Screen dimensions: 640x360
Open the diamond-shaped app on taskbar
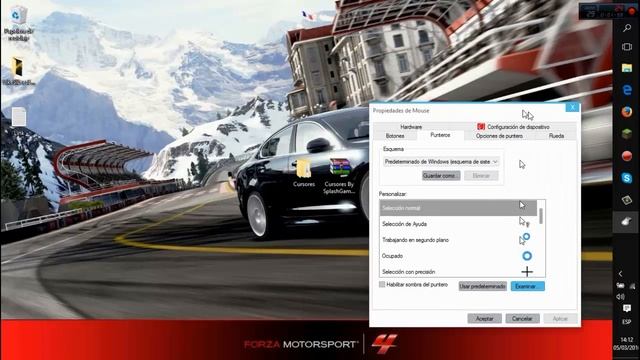tap(627, 200)
